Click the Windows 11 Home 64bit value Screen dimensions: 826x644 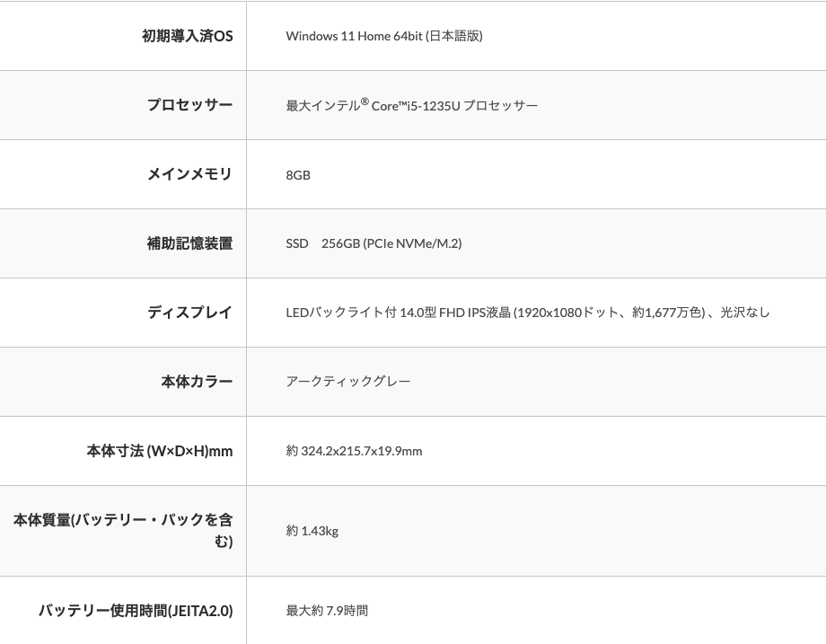(384, 36)
